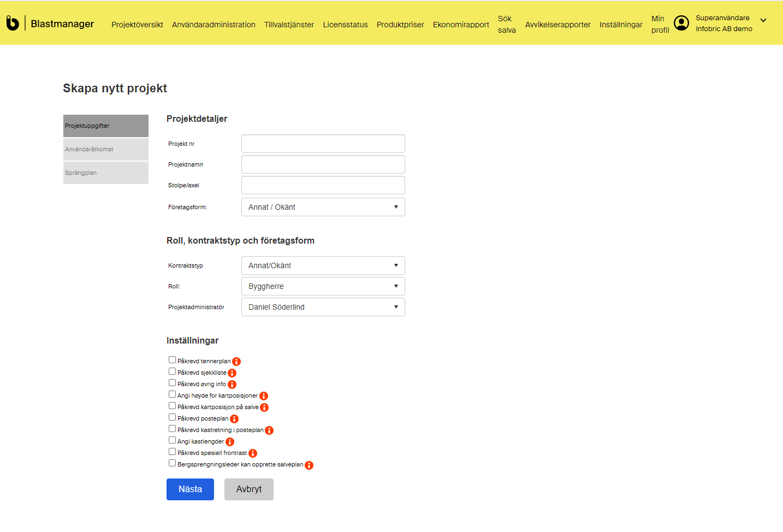The image size is (783, 532).
Task: Switch to the Användaråtkomst step
Action: point(106,149)
